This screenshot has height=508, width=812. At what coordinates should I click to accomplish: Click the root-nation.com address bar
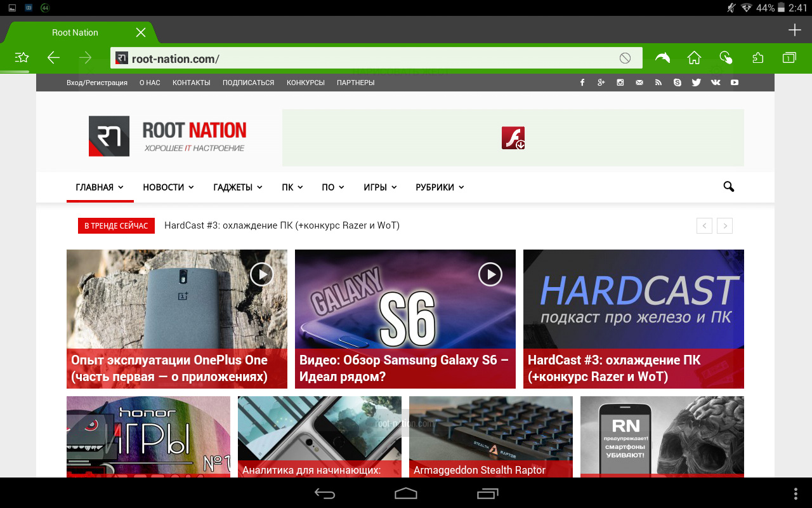[x=376, y=58]
